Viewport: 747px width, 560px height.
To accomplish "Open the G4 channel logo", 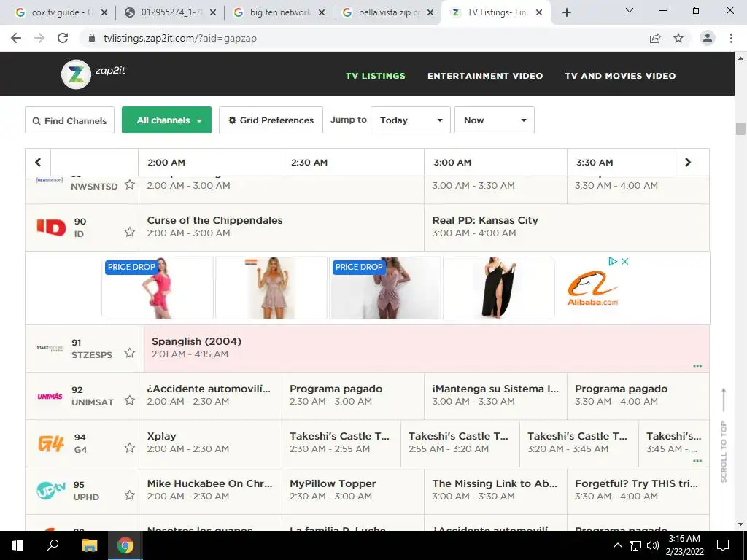I will tap(51, 444).
